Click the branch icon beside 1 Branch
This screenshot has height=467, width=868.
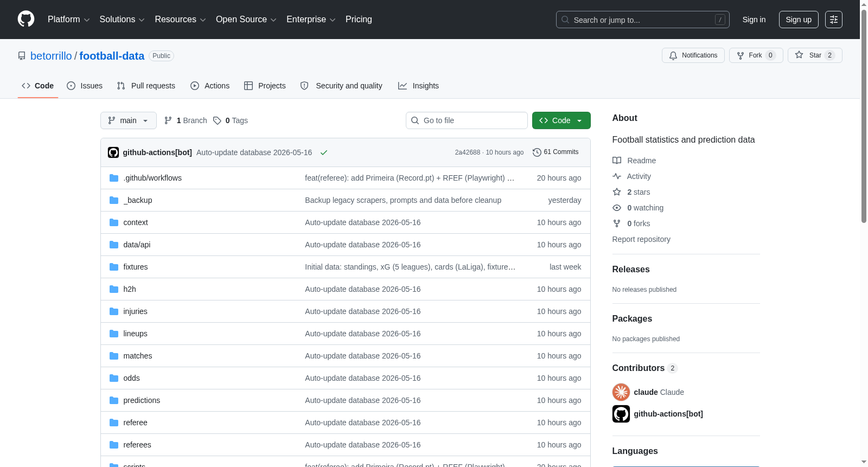click(x=168, y=120)
